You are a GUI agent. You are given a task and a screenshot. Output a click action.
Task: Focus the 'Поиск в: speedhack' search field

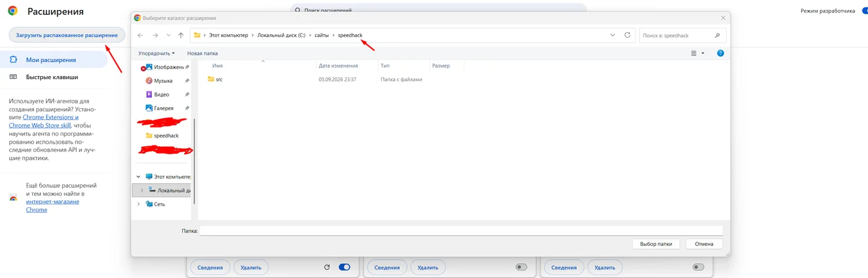pos(681,35)
